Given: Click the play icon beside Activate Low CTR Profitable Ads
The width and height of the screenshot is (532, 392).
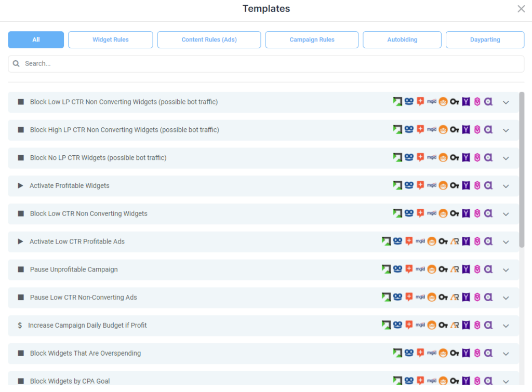Looking at the screenshot, I should pyautogui.click(x=20, y=241).
